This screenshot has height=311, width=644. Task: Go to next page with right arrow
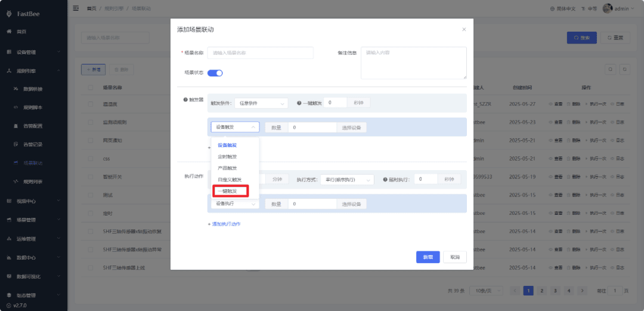[x=582, y=291]
